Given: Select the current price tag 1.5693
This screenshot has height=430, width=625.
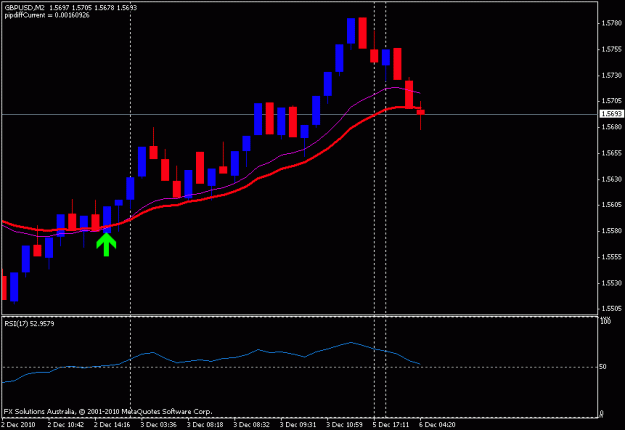Looking at the screenshot, I should 611,114.
